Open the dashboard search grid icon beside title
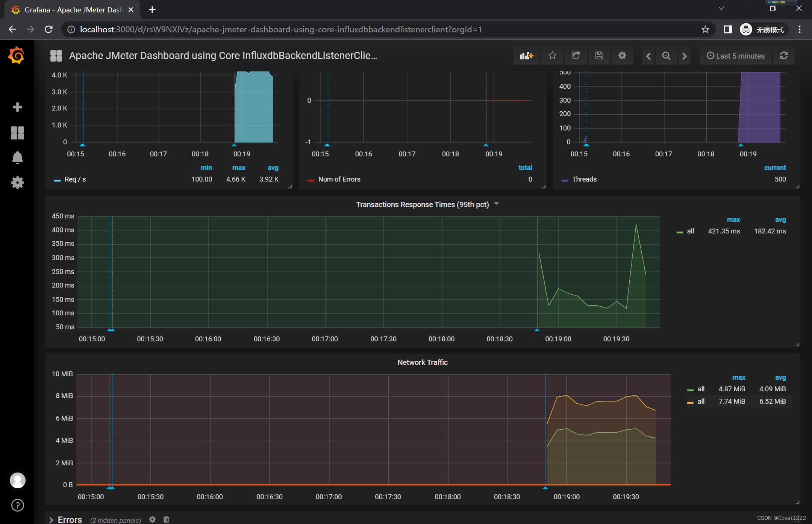The width and height of the screenshot is (812, 524). [x=56, y=56]
